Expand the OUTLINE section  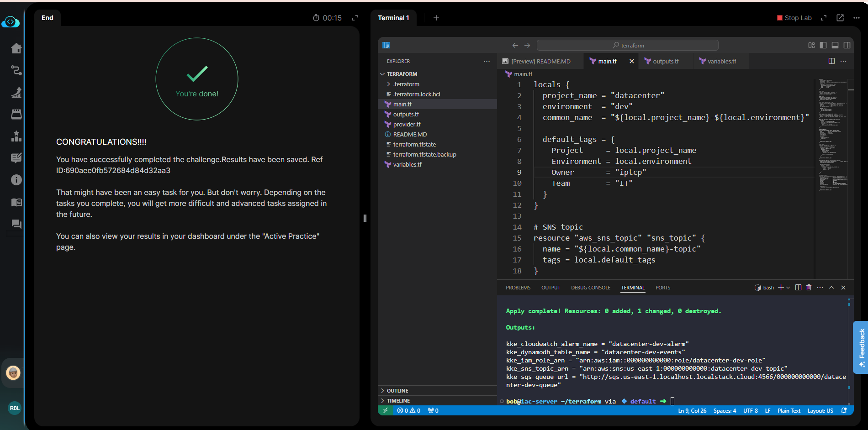click(397, 391)
